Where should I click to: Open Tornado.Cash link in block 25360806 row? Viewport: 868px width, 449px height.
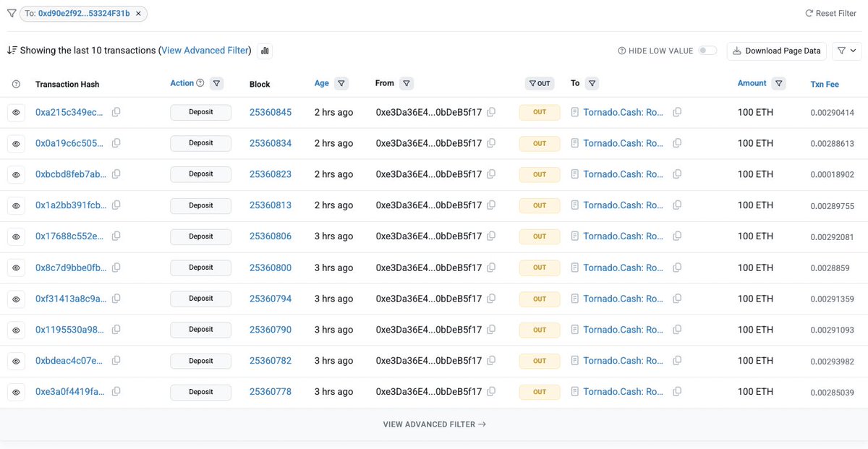(624, 236)
